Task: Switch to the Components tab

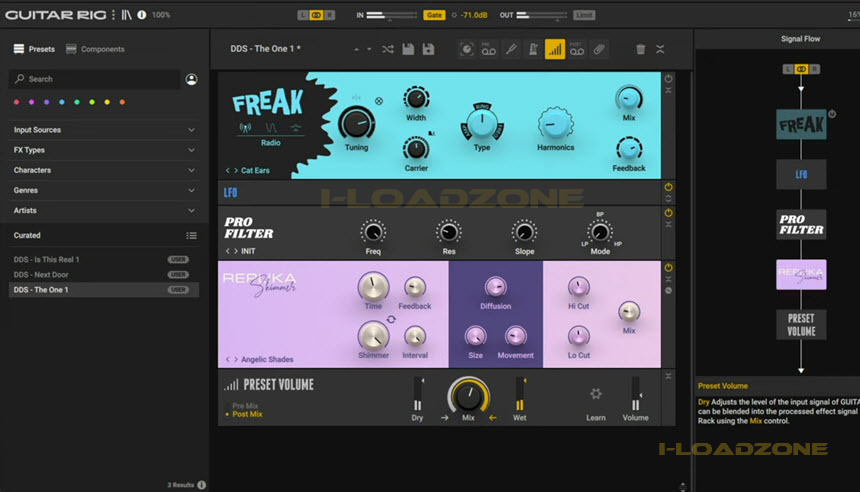Action: [x=95, y=49]
